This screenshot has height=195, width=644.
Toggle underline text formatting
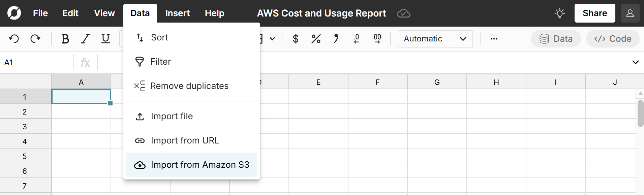coord(106,39)
